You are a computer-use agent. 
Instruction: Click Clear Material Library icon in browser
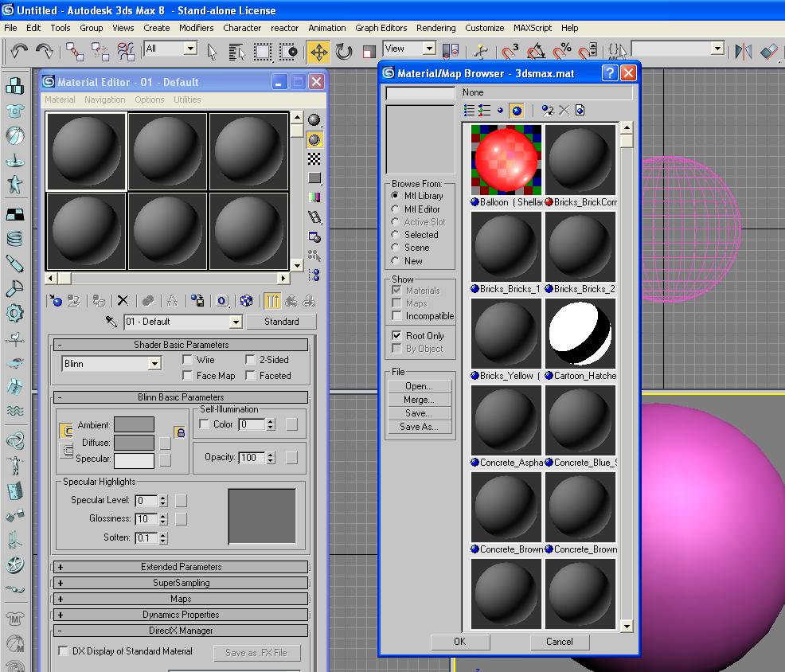coord(580,110)
